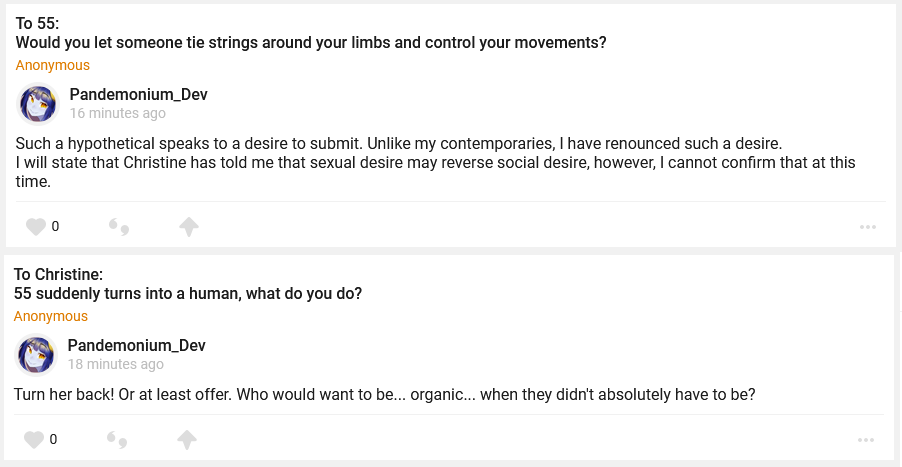Click the '55 suddenly turns into a human' question

click(187, 294)
